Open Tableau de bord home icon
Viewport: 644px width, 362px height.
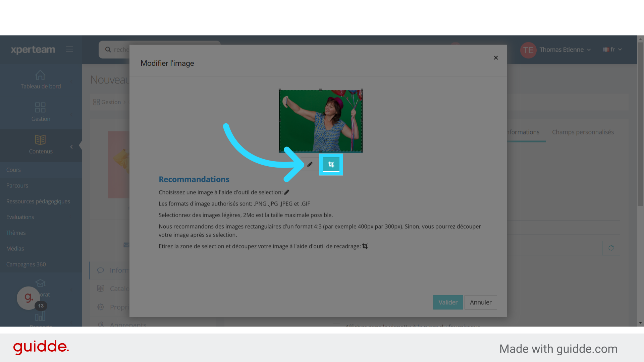[40, 75]
